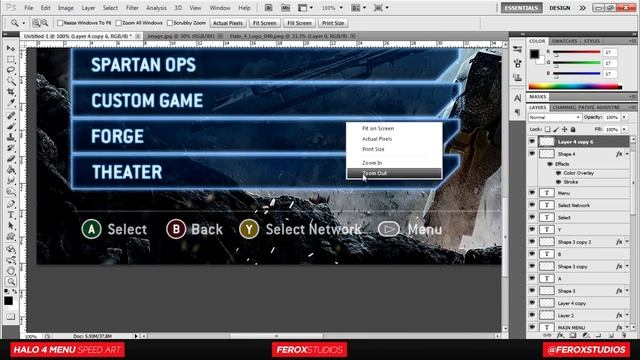Expand Layer 2 effects arrow
Image resolution: width=640 pixels, height=360 pixels.
627,315
